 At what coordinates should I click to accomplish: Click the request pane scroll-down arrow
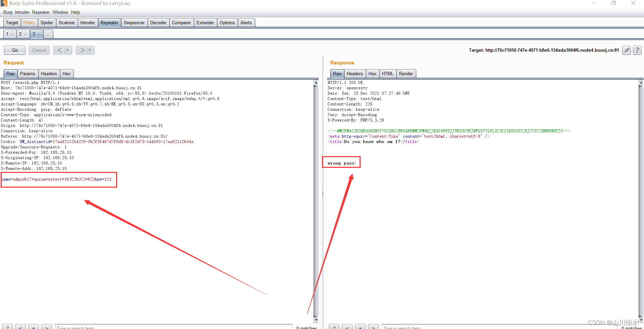pos(316,320)
